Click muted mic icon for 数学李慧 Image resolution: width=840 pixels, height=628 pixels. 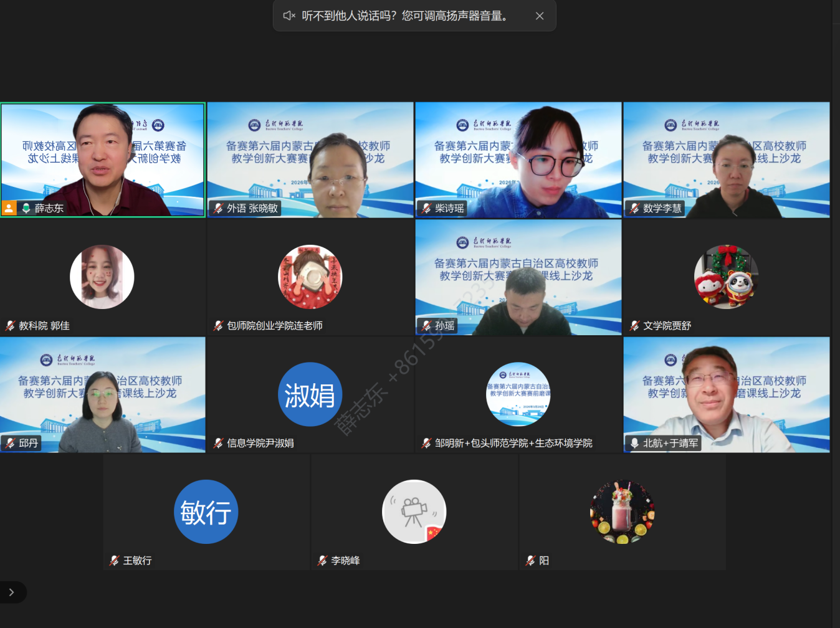coord(634,209)
